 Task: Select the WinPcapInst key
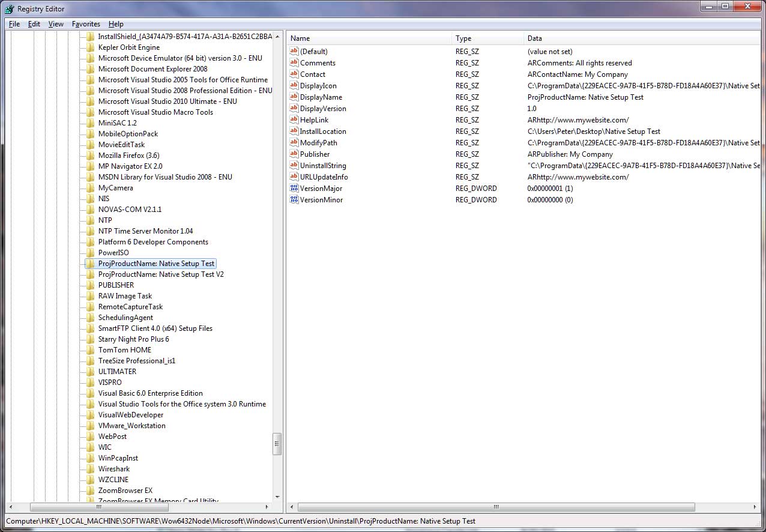[118, 458]
